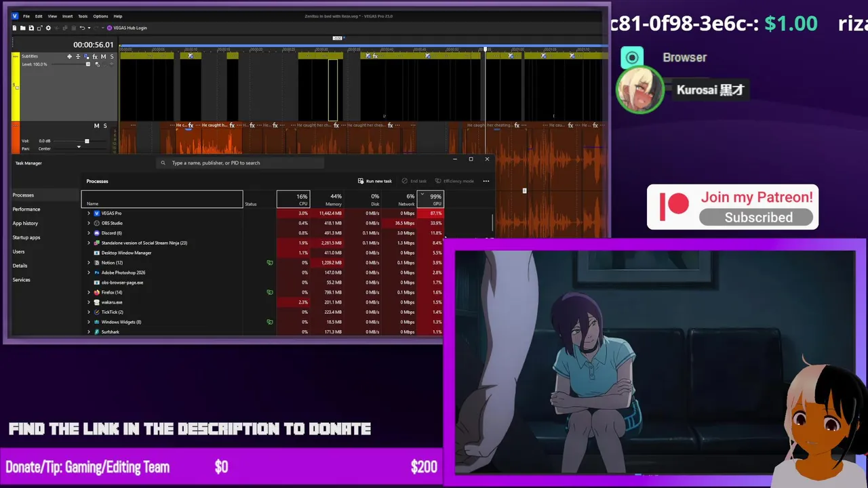Sort processes by Network column
The image size is (868, 488).
(x=398, y=199)
